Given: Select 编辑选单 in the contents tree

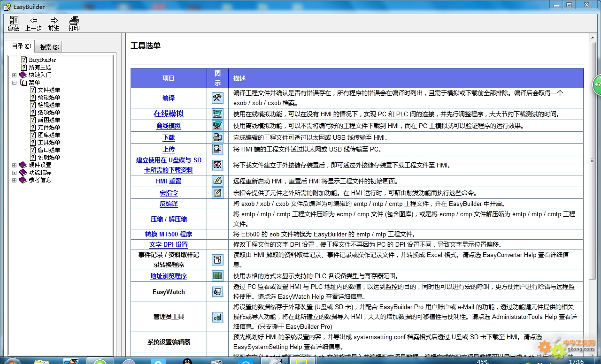Looking at the screenshot, I should tap(49, 98).
